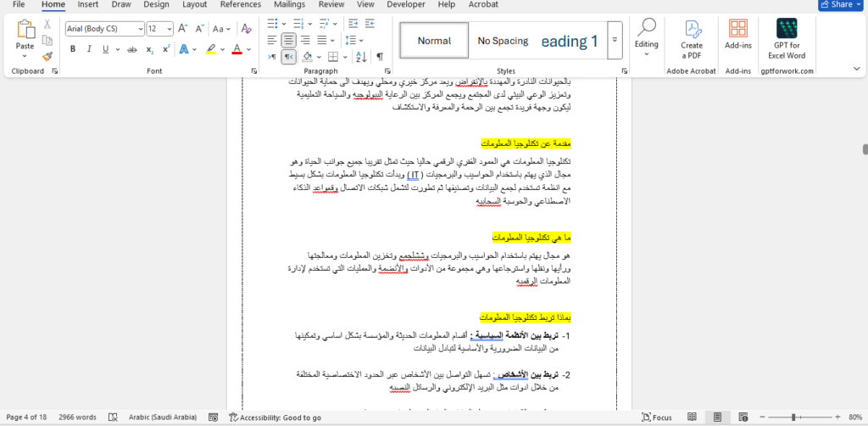Toggle Italic formatting

click(x=88, y=49)
